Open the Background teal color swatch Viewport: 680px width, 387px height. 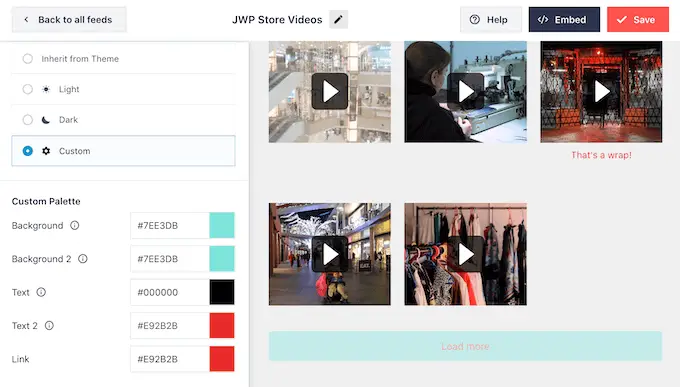click(x=222, y=225)
